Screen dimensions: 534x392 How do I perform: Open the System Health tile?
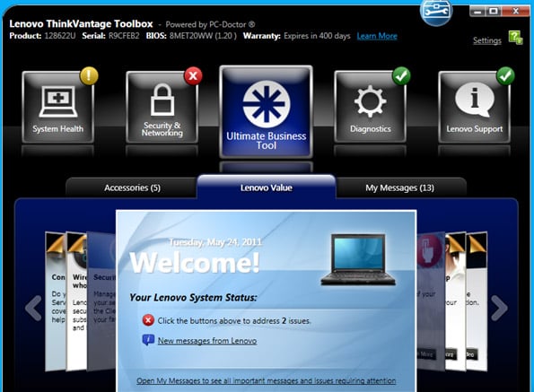(58, 107)
